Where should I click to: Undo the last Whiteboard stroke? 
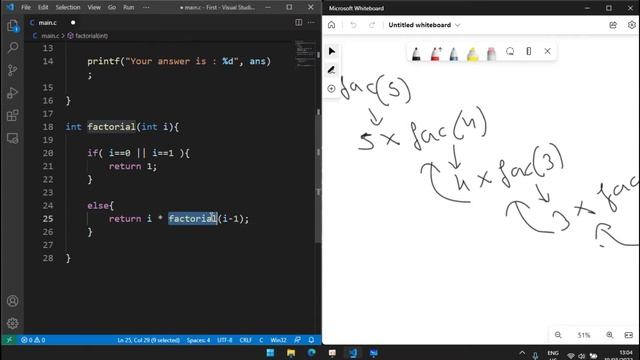353,25
